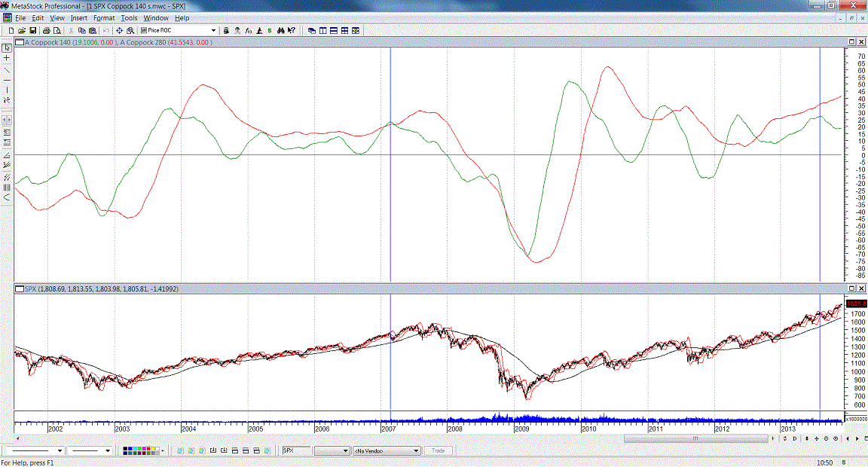Click the Print icon in the toolbar

coord(47,31)
